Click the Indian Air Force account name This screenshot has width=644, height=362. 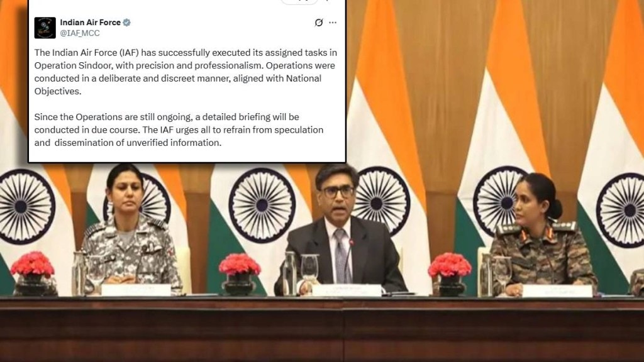tap(91, 23)
